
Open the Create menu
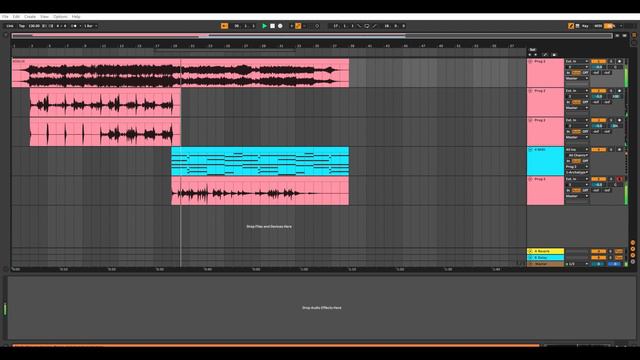(30, 17)
